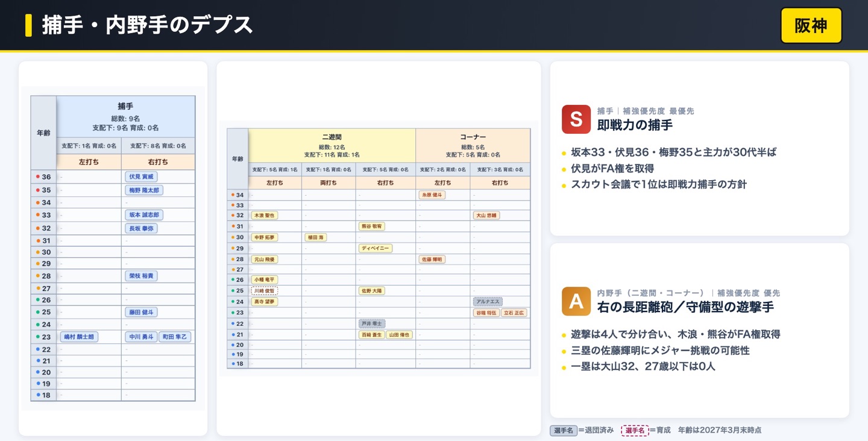Click player chip 糸原 健斗
This screenshot has height=441, width=868.
pyautogui.click(x=432, y=195)
